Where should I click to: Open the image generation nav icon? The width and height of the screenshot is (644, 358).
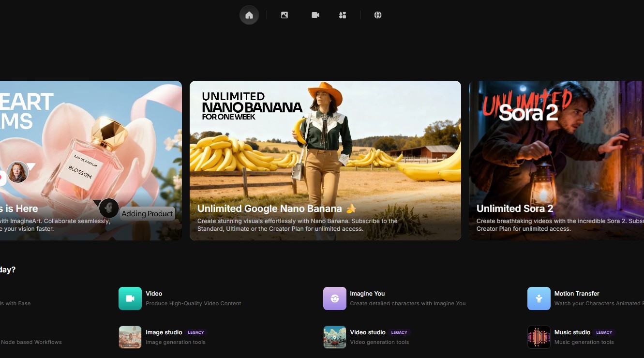pyautogui.click(x=285, y=15)
